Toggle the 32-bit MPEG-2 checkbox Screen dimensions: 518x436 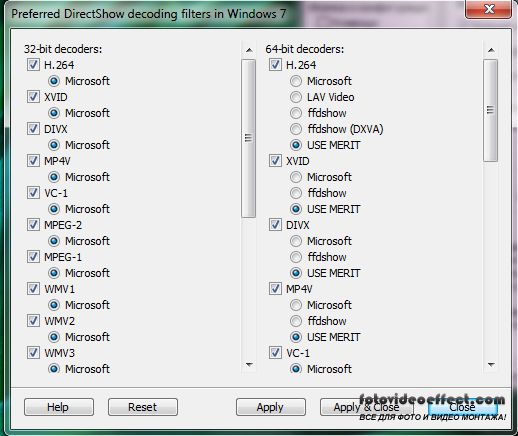[33, 225]
